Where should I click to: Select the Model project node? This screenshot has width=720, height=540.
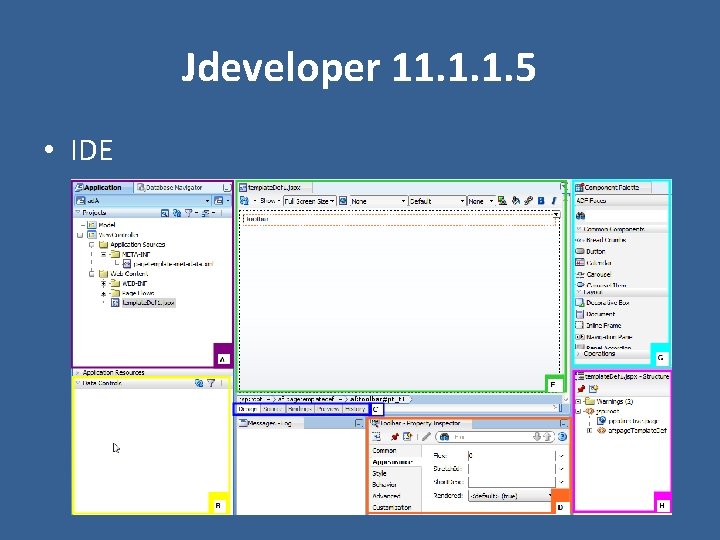pyautogui.click(x=107, y=225)
